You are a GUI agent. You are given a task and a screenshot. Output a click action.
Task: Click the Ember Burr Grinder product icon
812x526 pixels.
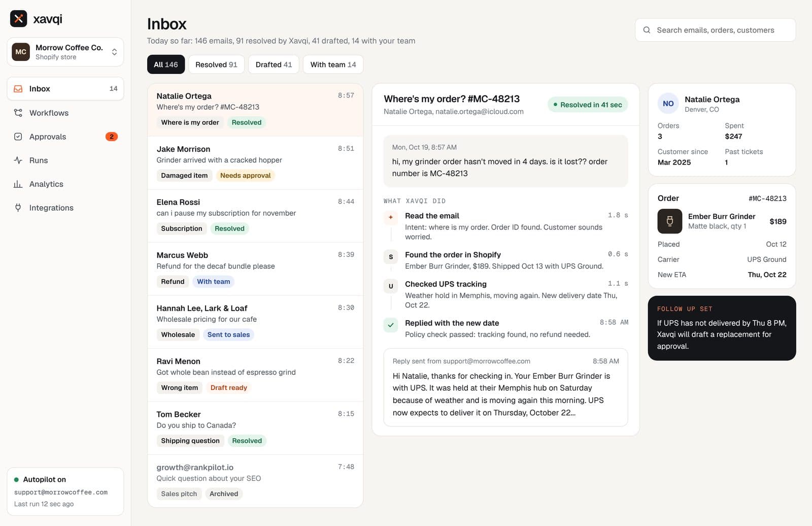point(670,221)
